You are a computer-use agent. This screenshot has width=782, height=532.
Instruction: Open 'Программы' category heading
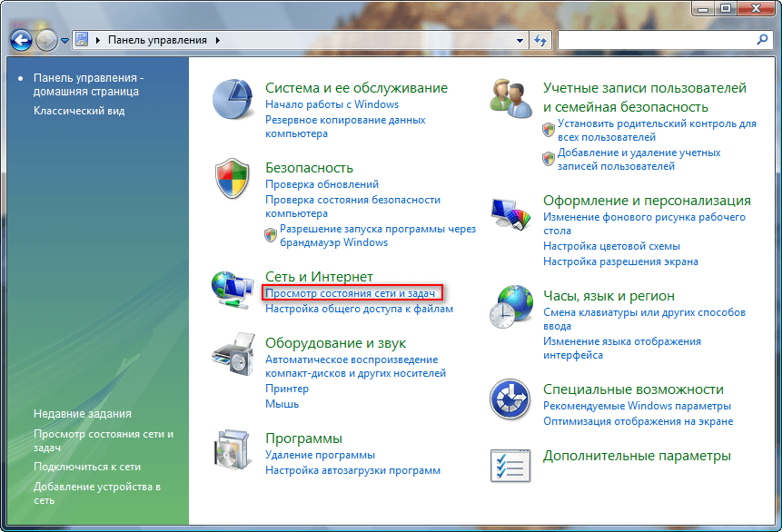pos(303,438)
